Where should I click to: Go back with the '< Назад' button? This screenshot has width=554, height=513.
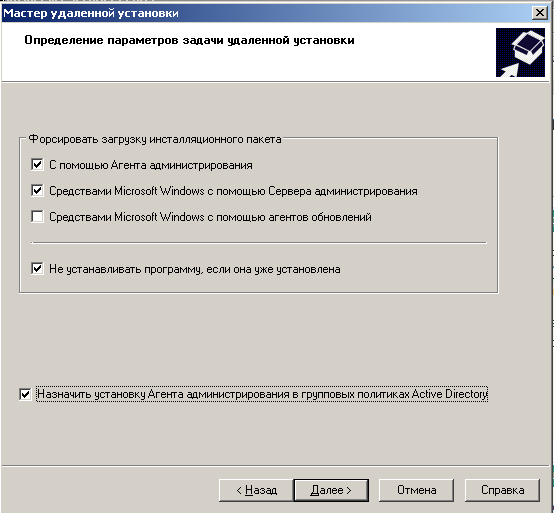(x=256, y=490)
